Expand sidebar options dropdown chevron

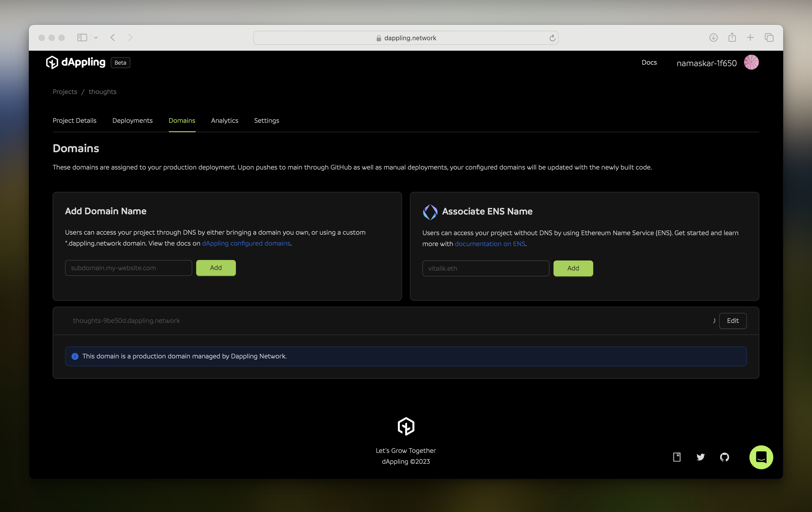click(x=96, y=38)
